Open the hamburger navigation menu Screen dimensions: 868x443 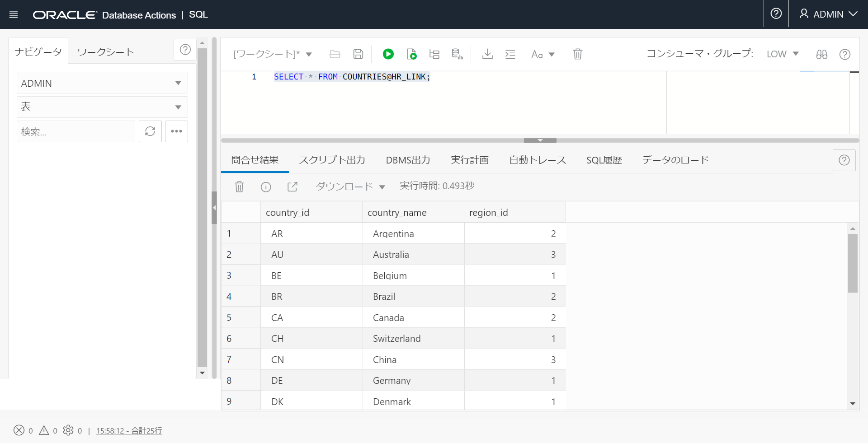pyautogui.click(x=14, y=14)
